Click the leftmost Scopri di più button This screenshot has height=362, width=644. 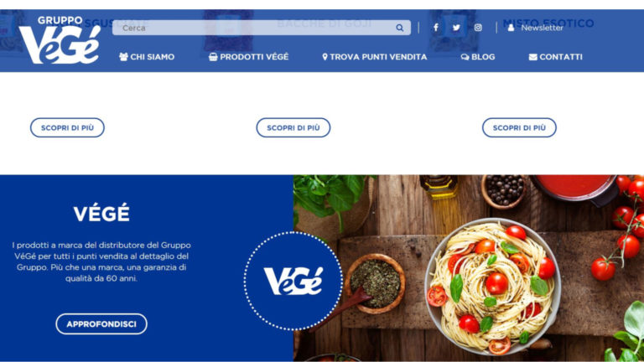coord(67,127)
